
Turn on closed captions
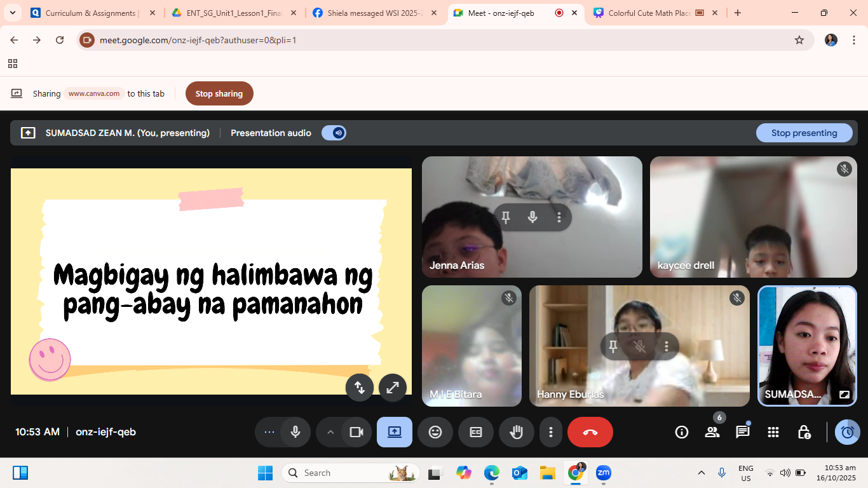click(476, 432)
